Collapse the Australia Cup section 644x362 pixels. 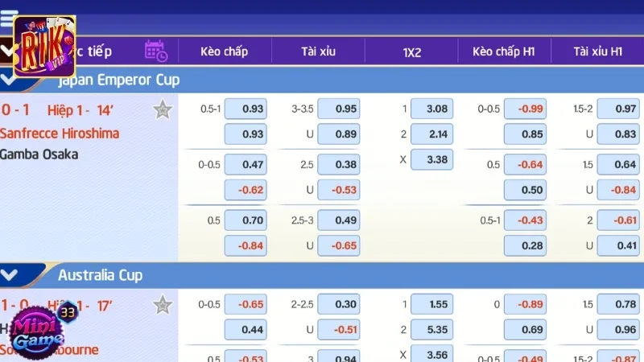click(9, 274)
